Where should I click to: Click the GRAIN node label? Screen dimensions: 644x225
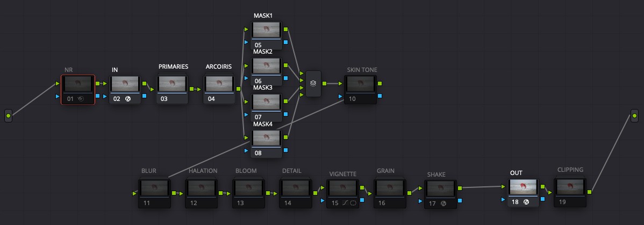pyautogui.click(x=385, y=171)
